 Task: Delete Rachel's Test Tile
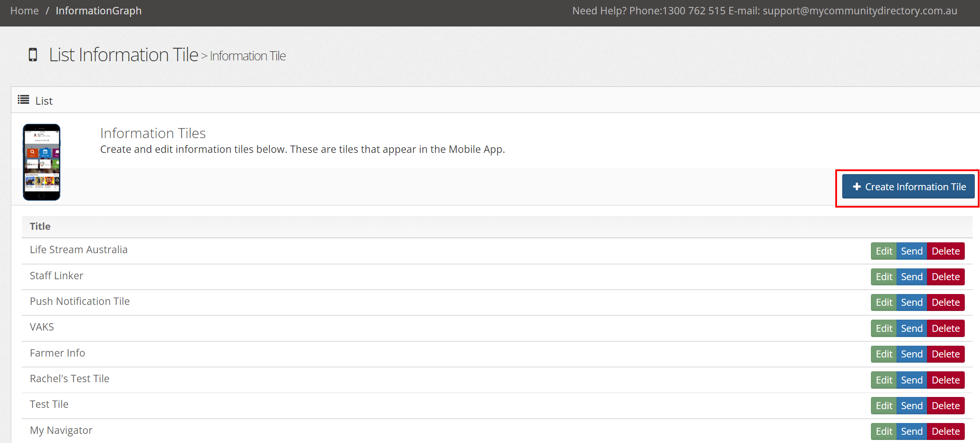click(946, 380)
